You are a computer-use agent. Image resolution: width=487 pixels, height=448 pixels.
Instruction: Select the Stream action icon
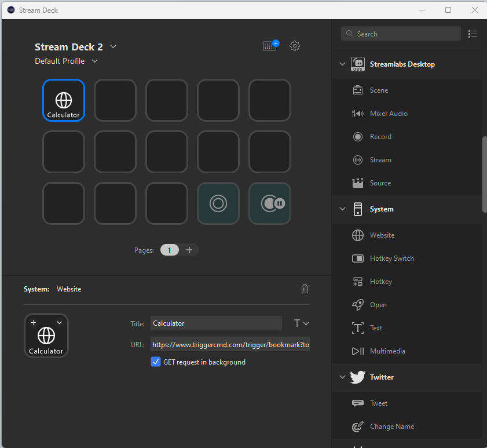pyautogui.click(x=358, y=160)
